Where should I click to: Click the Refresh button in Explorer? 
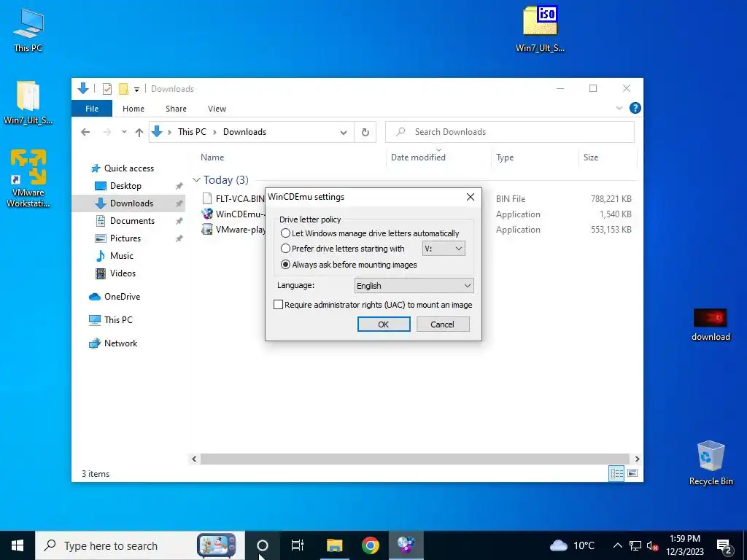pyautogui.click(x=365, y=133)
